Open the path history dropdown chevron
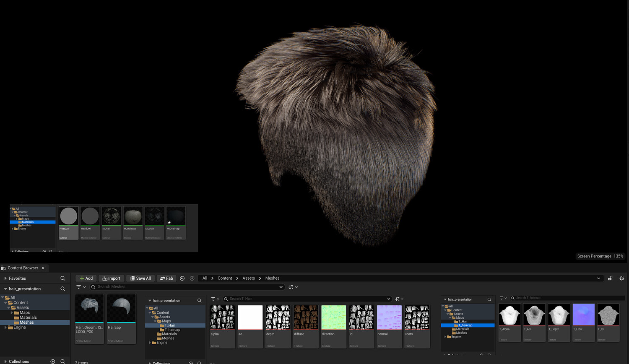 (x=598, y=278)
